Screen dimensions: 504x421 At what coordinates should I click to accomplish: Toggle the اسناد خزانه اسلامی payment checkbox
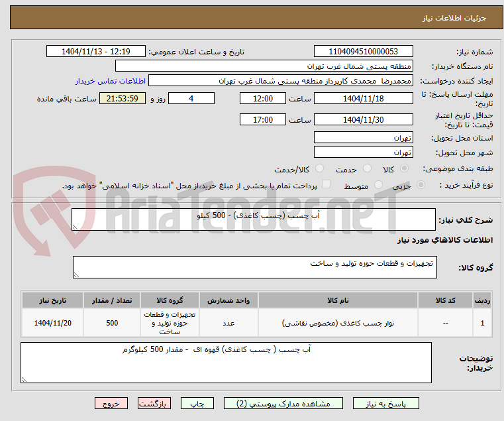click(x=326, y=184)
